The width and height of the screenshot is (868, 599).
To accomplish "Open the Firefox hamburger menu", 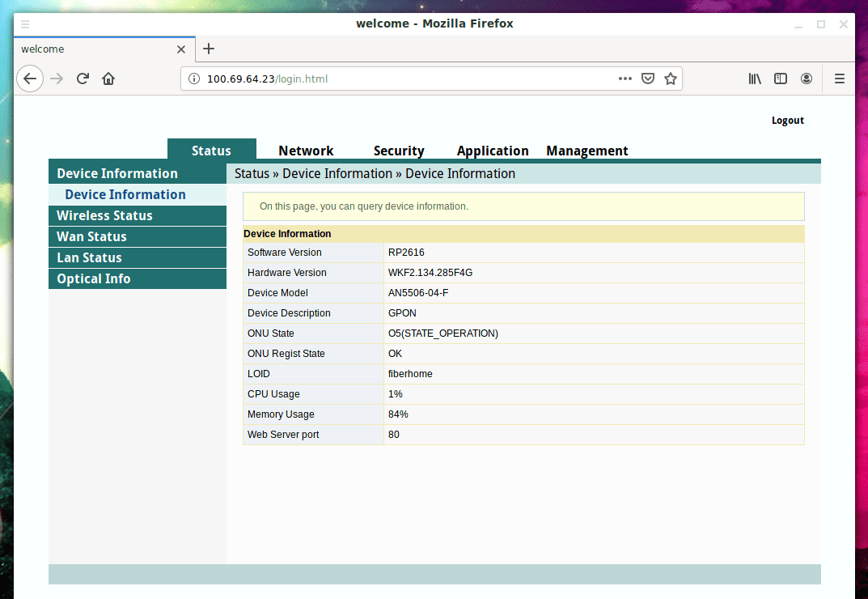I will (840, 79).
